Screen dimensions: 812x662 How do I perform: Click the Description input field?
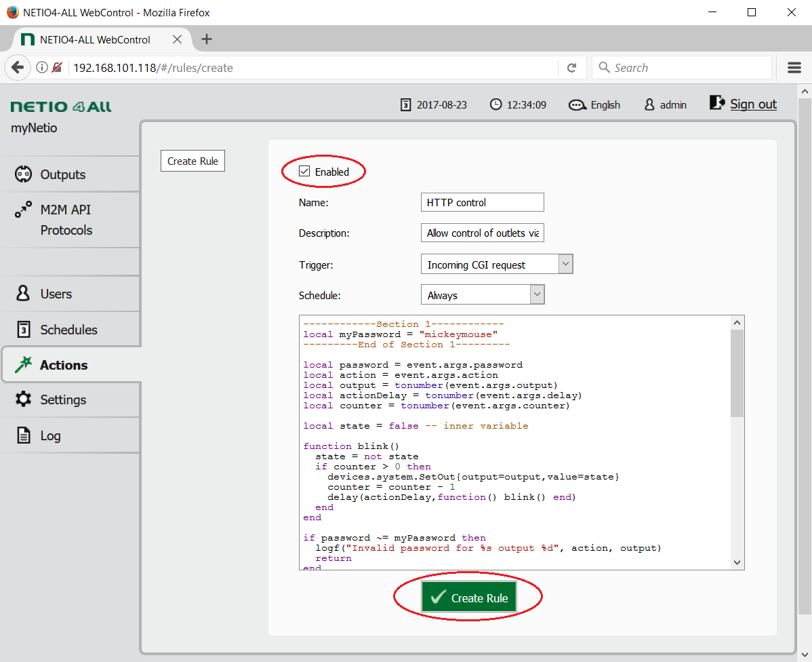point(482,233)
